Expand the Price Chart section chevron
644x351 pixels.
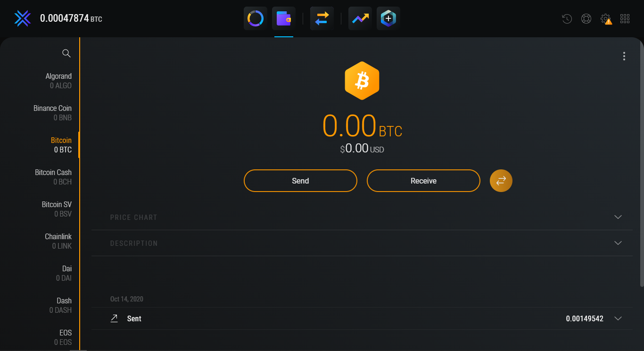[x=618, y=217]
